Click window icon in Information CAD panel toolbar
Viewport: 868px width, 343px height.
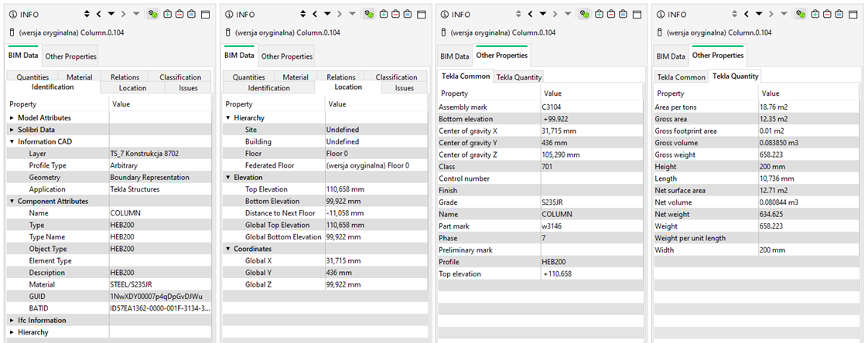[x=205, y=15]
